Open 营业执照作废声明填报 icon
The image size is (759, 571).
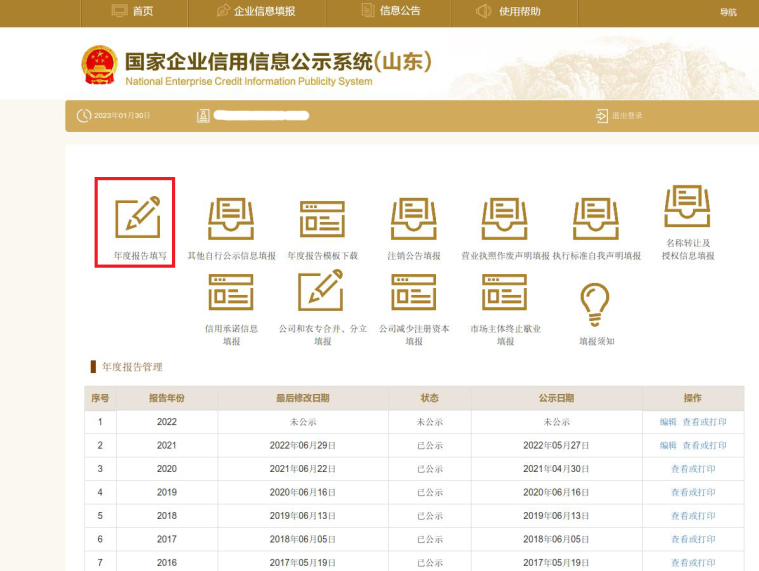point(505,218)
